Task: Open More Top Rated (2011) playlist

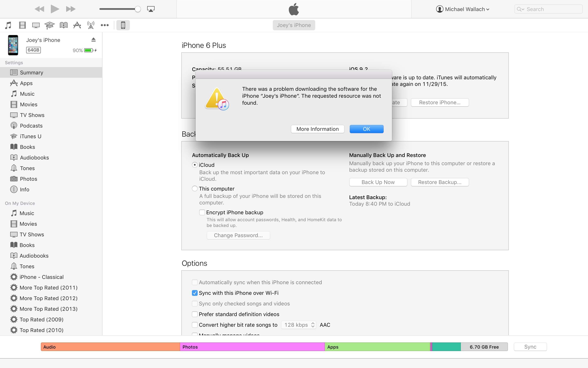Action: [51, 288]
